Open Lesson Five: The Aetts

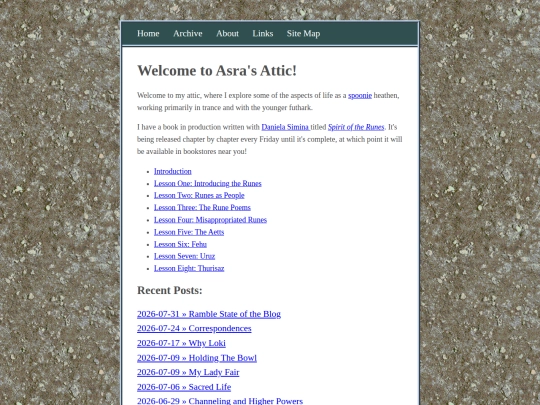coord(189,232)
